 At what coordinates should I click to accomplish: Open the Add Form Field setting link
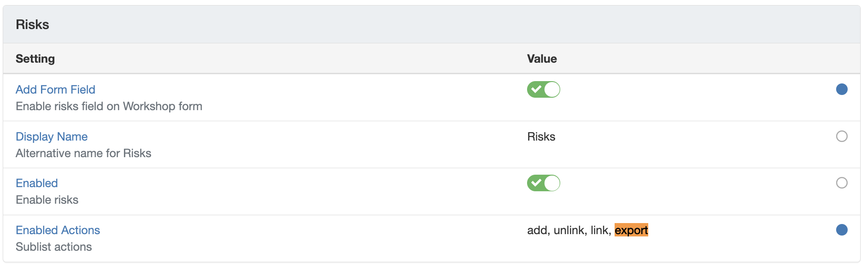[55, 89]
